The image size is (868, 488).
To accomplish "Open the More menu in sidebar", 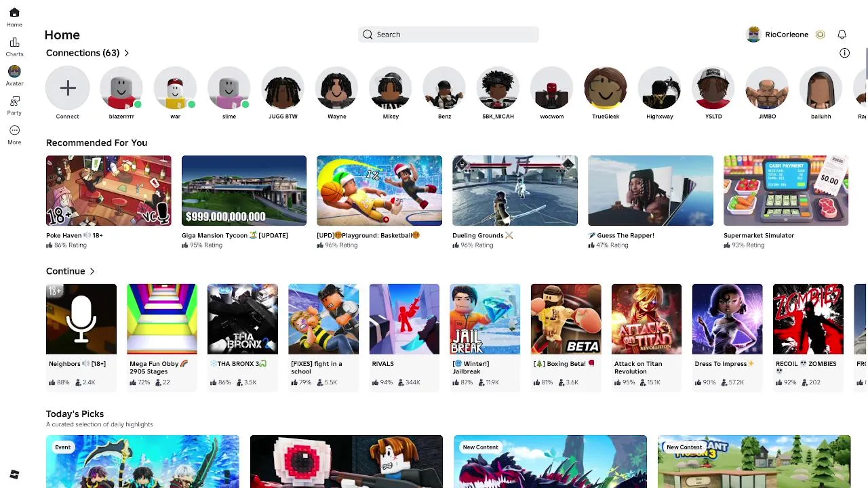I will point(14,135).
